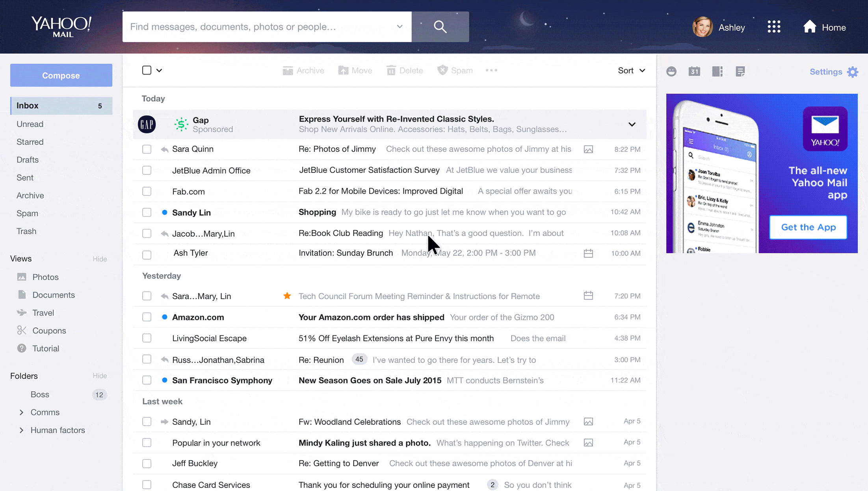Check the Amazon.com email checkbox
868x491 pixels.
(147, 317)
